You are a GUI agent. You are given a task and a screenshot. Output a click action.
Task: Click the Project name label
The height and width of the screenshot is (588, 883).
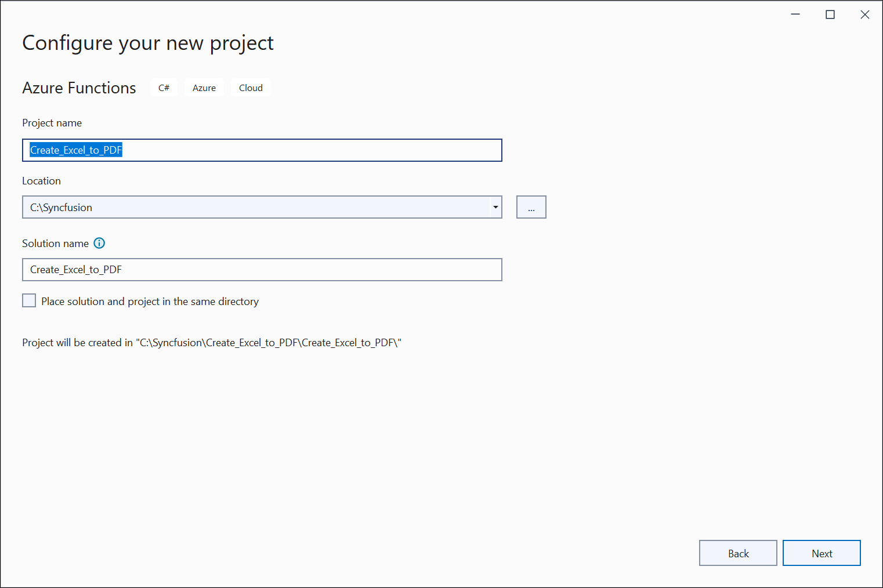coord(52,123)
